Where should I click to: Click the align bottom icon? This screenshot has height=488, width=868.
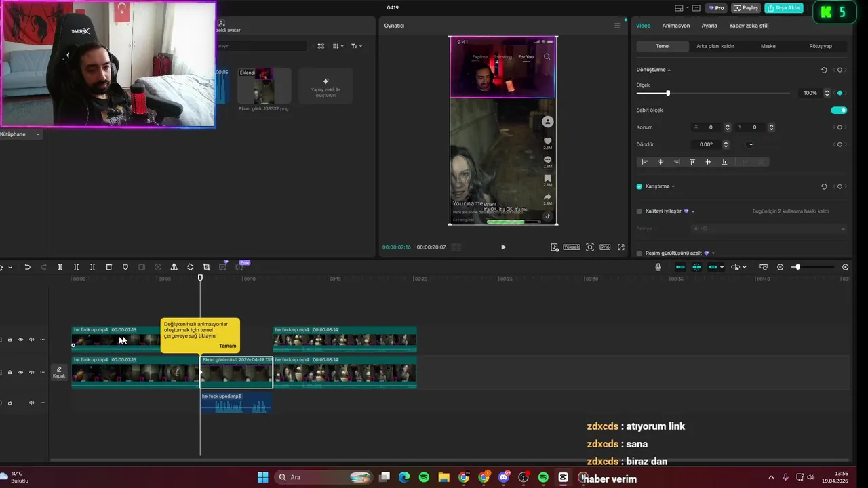(x=724, y=162)
